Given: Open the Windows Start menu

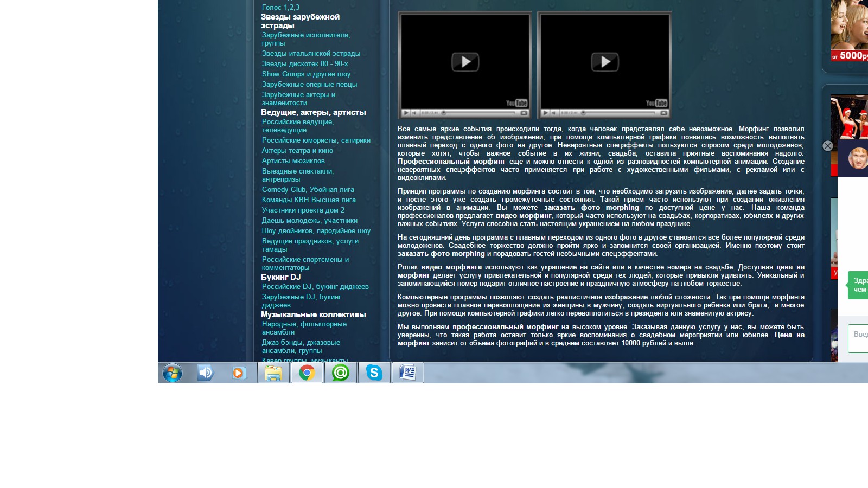Looking at the screenshot, I should click(x=173, y=373).
